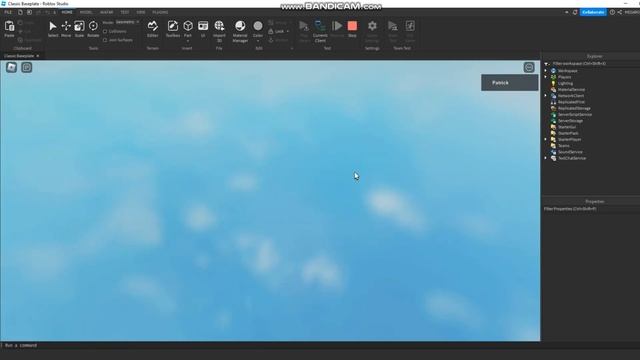Open the Material Manager
Viewport: 640px width, 360px height.
240,26
